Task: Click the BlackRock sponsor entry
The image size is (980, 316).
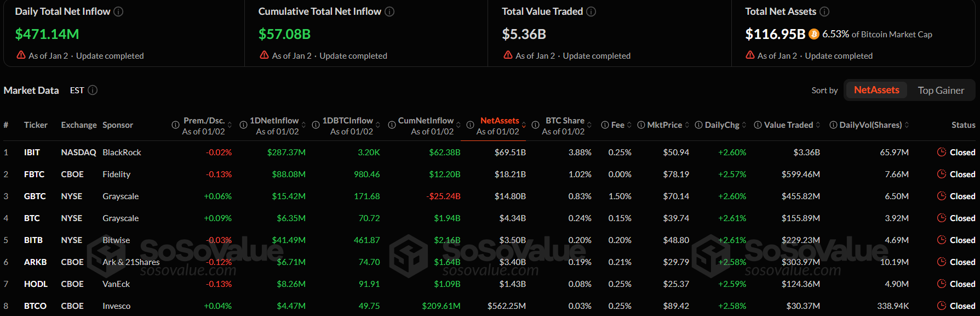Action: [x=122, y=152]
